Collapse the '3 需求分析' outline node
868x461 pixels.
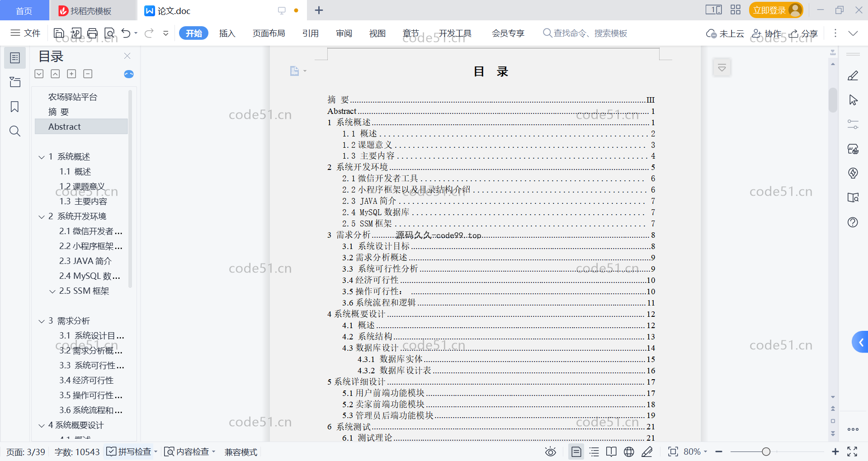pyautogui.click(x=42, y=321)
